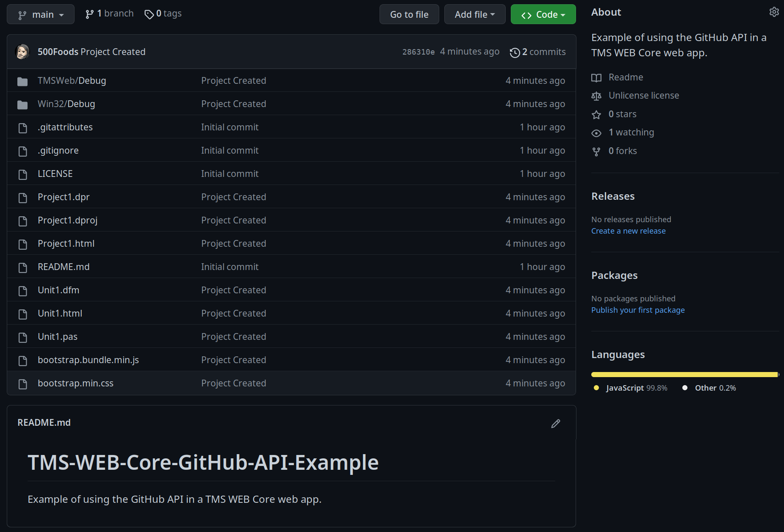The width and height of the screenshot is (784, 532).
Task: Click the commits history clock icon
Action: tap(515, 52)
